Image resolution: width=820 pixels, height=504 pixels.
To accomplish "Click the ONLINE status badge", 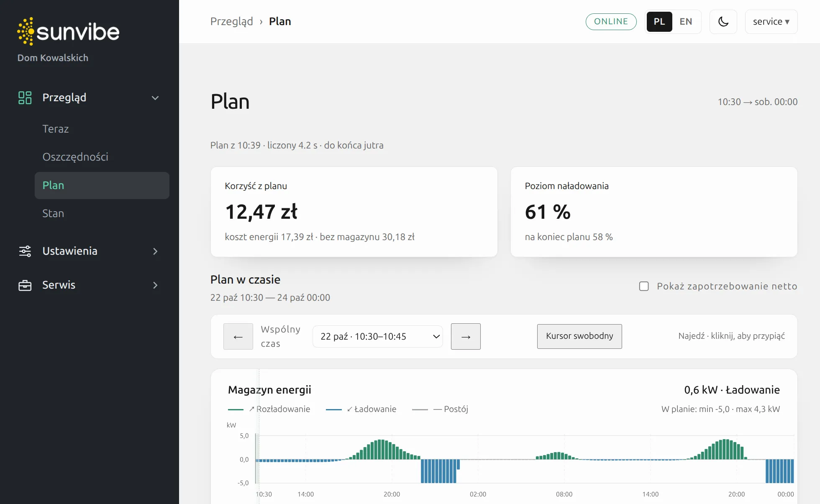I will click(611, 22).
